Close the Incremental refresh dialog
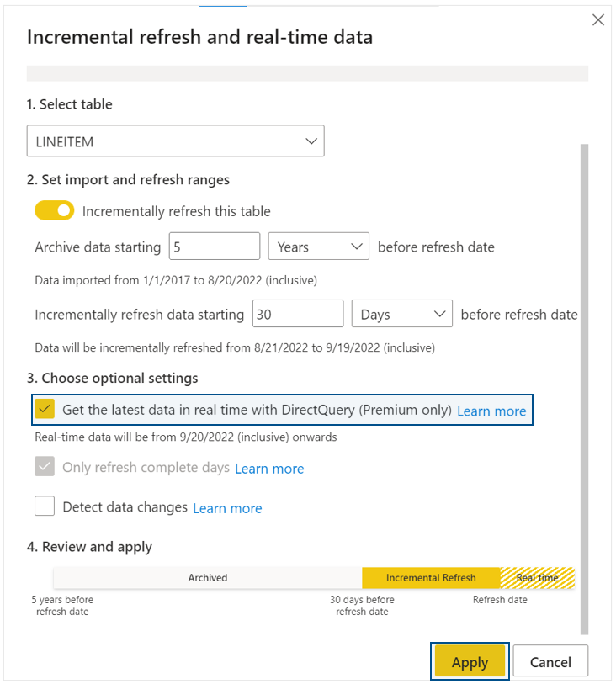 [x=597, y=19]
